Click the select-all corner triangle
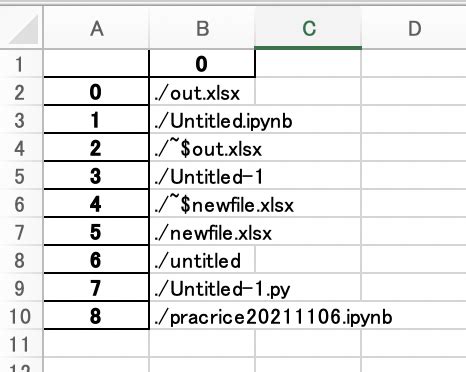 [x=24, y=29]
